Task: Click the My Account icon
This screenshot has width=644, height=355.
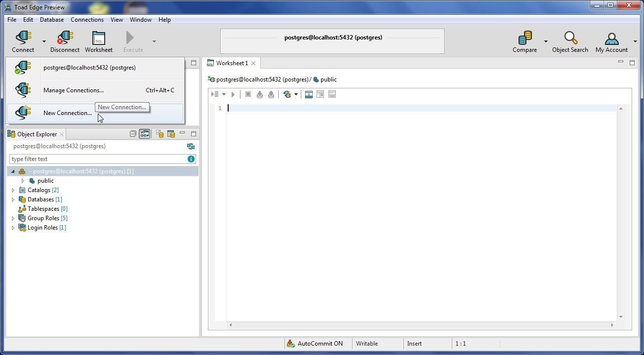Action: [611, 41]
